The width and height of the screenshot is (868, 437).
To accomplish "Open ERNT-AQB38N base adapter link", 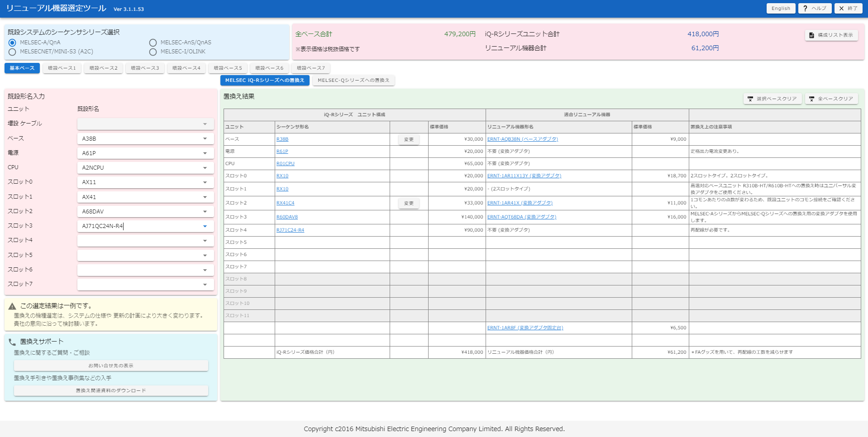I will tap(523, 139).
